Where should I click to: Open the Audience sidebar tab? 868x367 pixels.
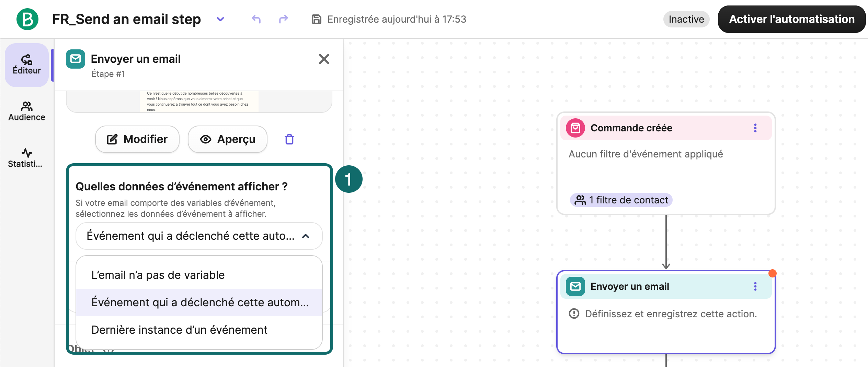click(x=27, y=111)
